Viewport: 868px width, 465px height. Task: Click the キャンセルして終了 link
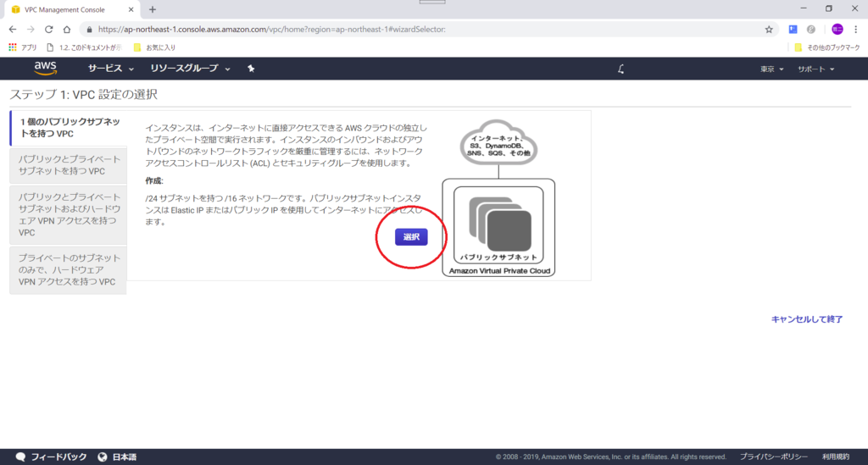[807, 319]
